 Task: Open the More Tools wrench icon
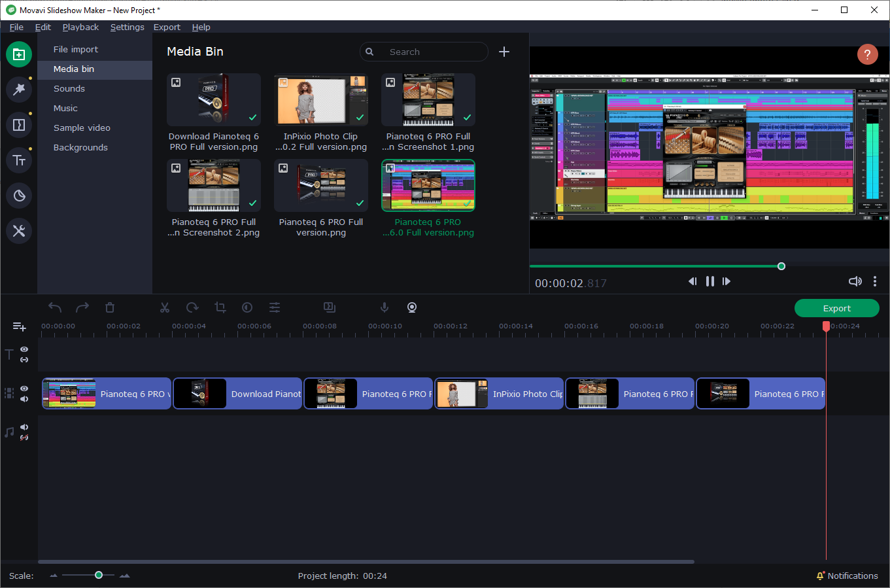coord(19,231)
